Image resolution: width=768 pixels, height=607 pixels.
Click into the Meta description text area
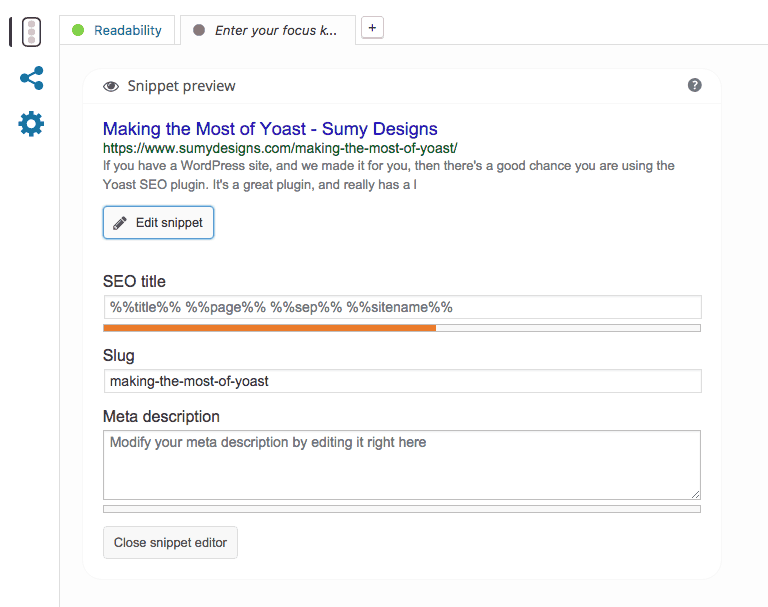pos(402,465)
